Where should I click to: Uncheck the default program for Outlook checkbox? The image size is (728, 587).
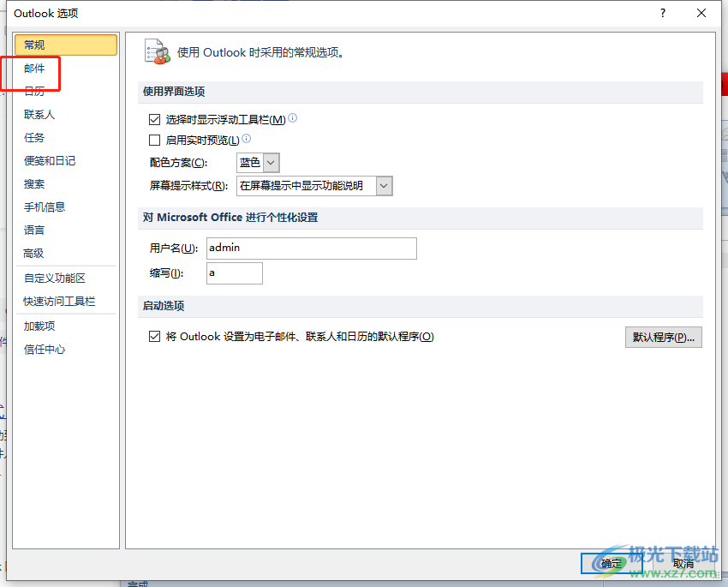(155, 336)
